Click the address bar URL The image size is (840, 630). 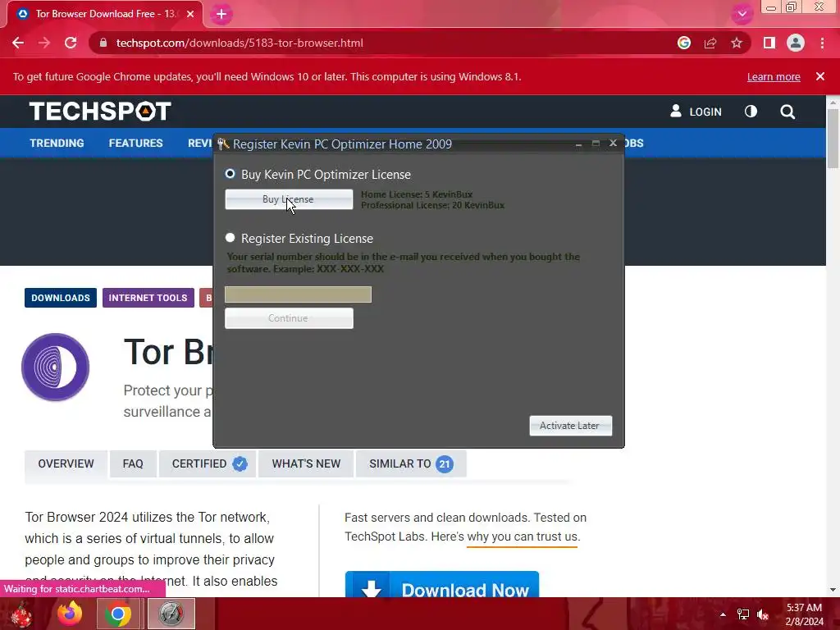tap(240, 43)
